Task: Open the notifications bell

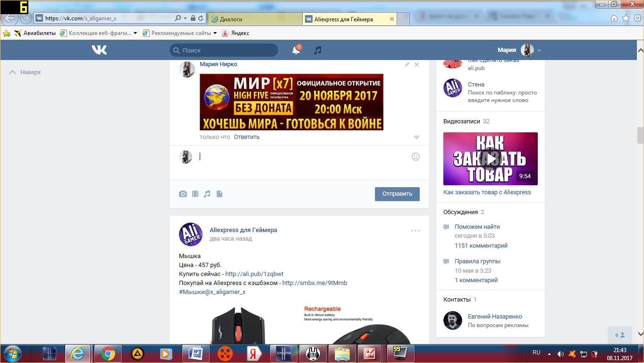Action: click(x=296, y=50)
